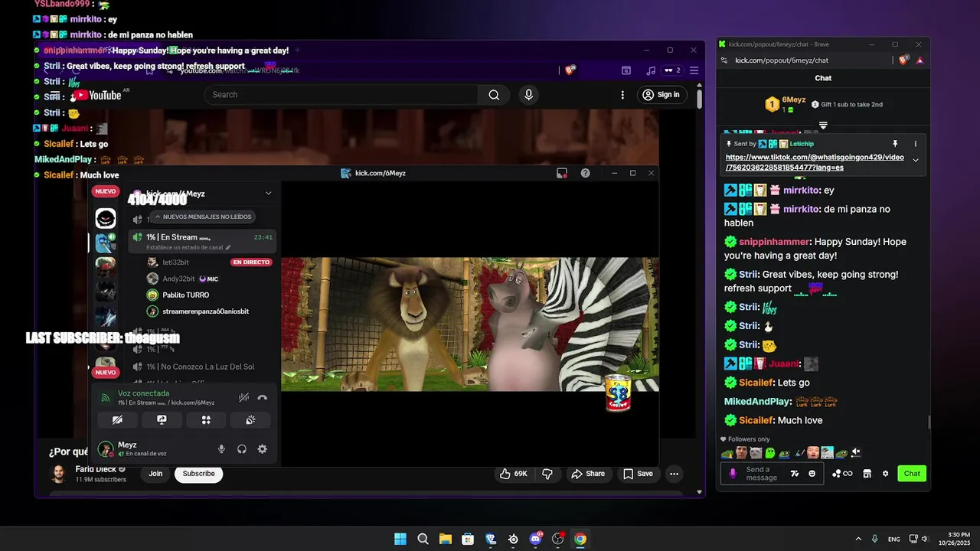Open Kick chat settings gear
The height and width of the screenshot is (551, 980).
886,474
